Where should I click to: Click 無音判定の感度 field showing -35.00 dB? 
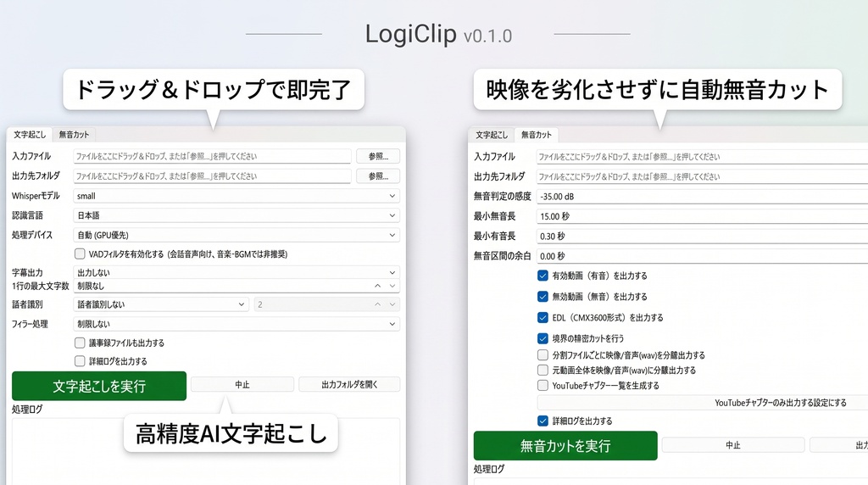(x=702, y=197)
